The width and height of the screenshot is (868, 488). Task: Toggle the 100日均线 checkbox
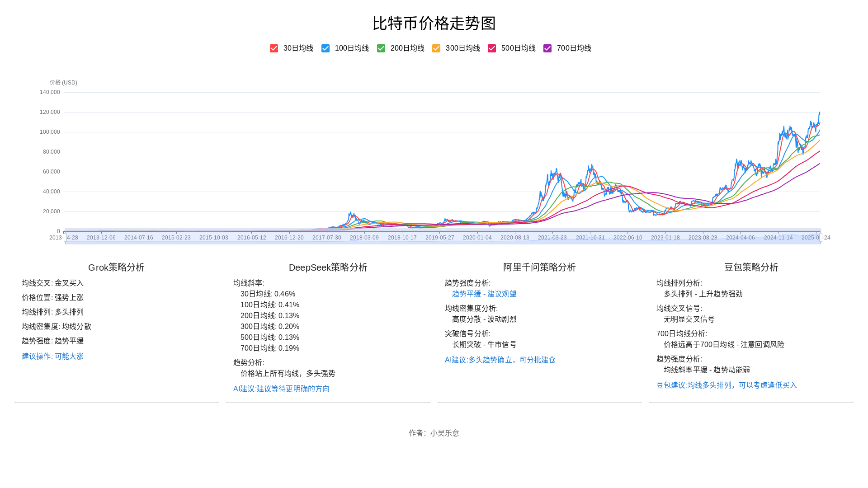[x=325, y=48]
